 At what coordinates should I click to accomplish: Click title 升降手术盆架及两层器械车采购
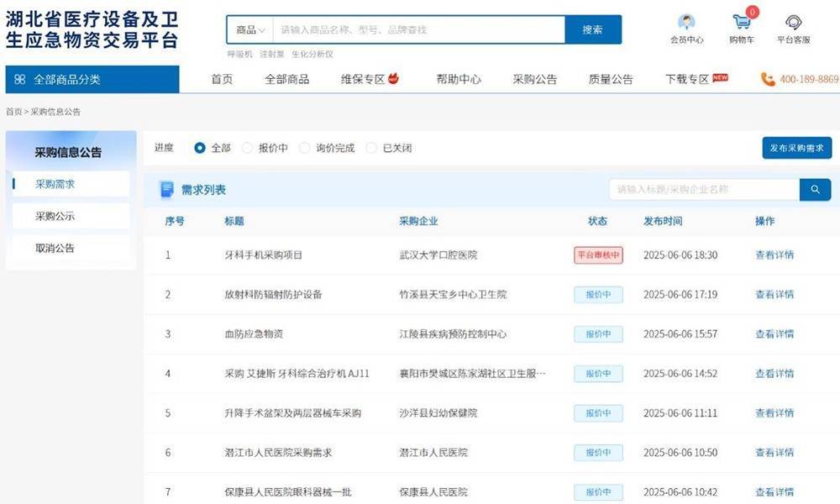[292, 413]
